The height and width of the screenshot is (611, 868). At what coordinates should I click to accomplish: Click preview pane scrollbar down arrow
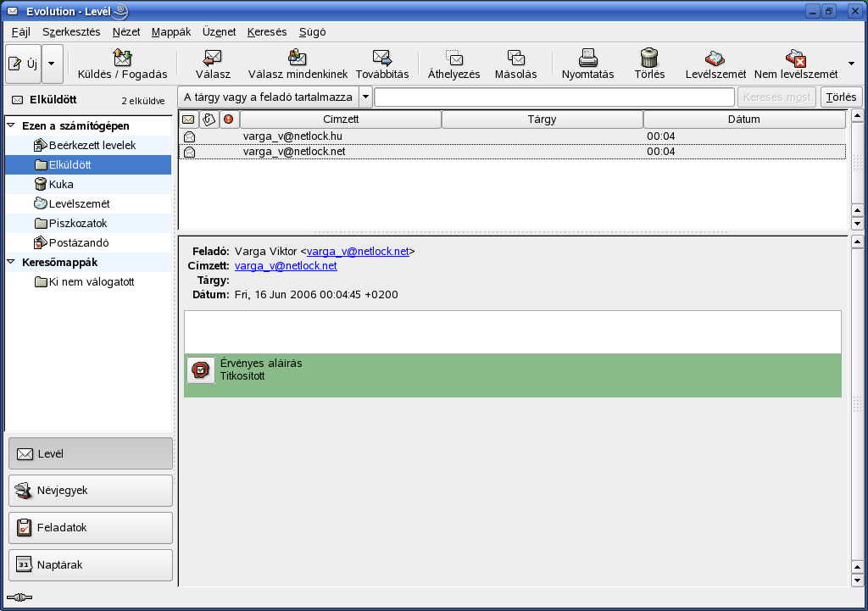coord(857,580)
